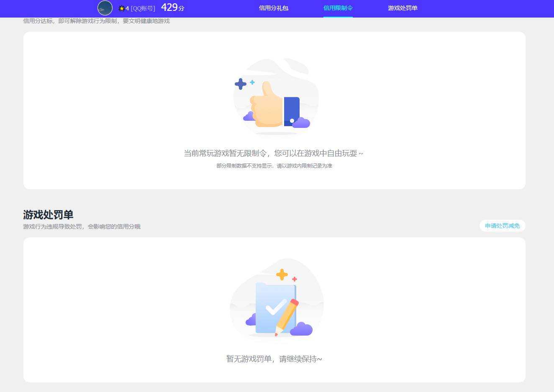The width and height of the screenshot is (554, 392).
Task: Open the user avatar in the header
Action: tap(105, 8)
